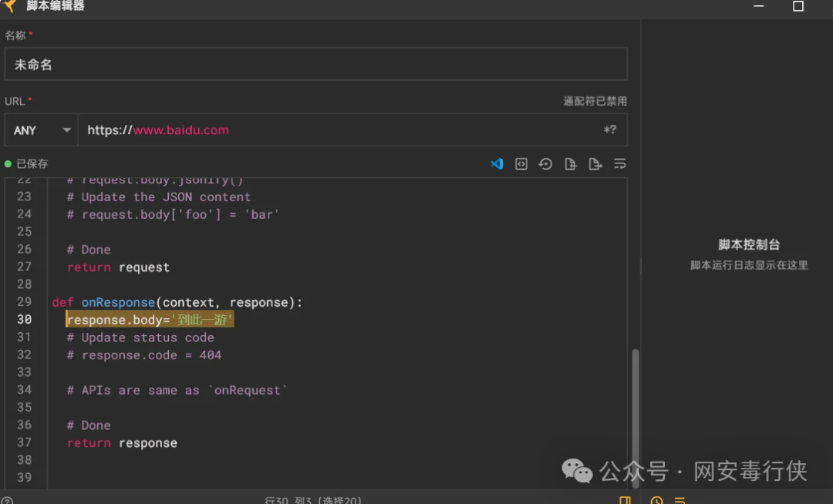
Task: Click the export file icon
Action: tap(595, 164)
